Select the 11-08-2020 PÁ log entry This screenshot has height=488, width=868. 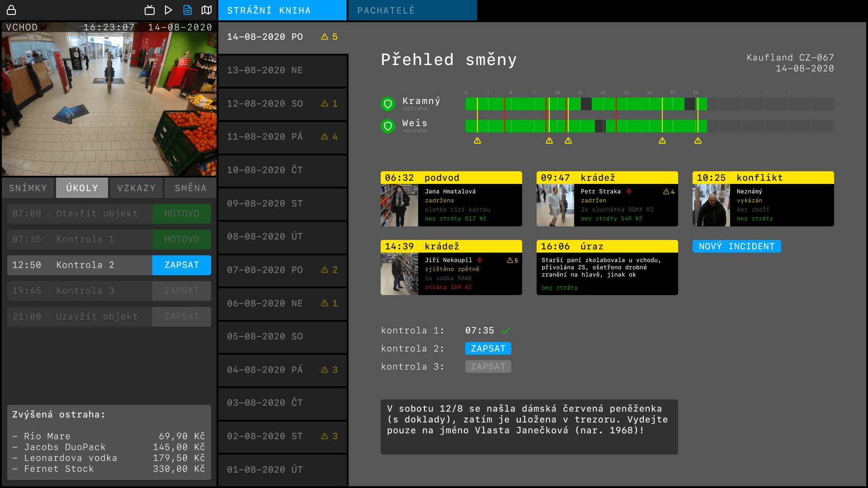pos(283,137)
